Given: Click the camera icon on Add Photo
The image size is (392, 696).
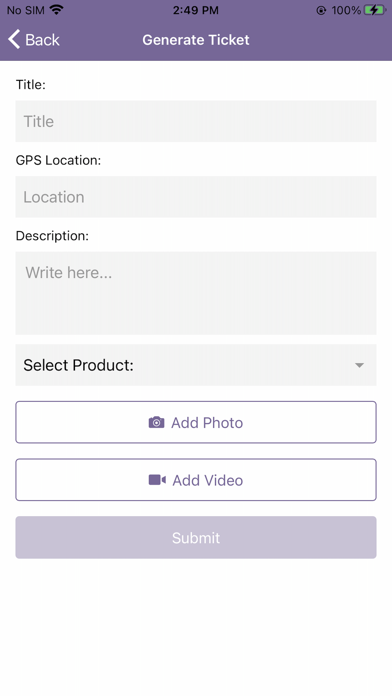Looking at the screenshot, I should tap(156, 422).
